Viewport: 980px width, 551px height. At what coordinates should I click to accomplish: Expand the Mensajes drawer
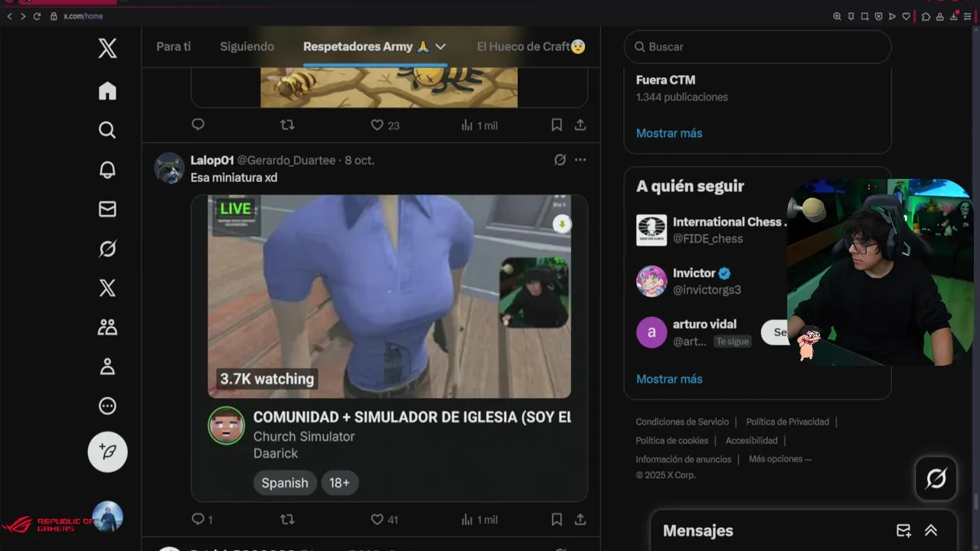click(x=931, y=530)
